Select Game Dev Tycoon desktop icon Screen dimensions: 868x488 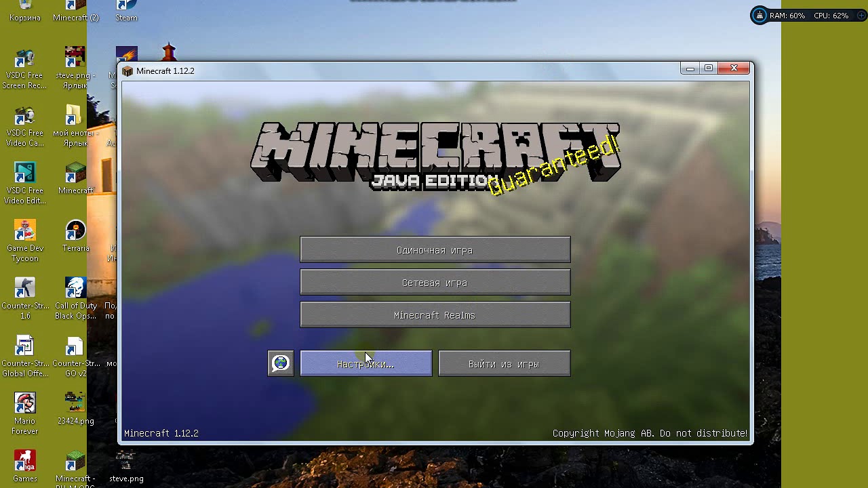point(25,241)
